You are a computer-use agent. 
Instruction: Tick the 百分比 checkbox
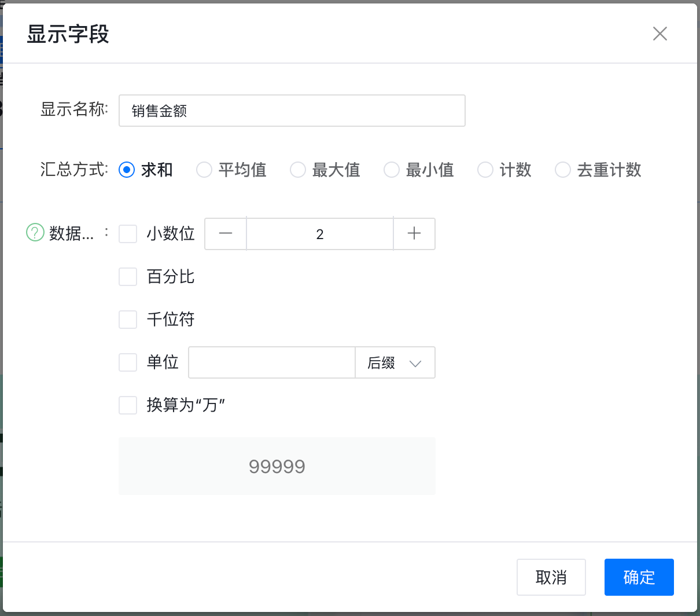click(x=128, y=277)
